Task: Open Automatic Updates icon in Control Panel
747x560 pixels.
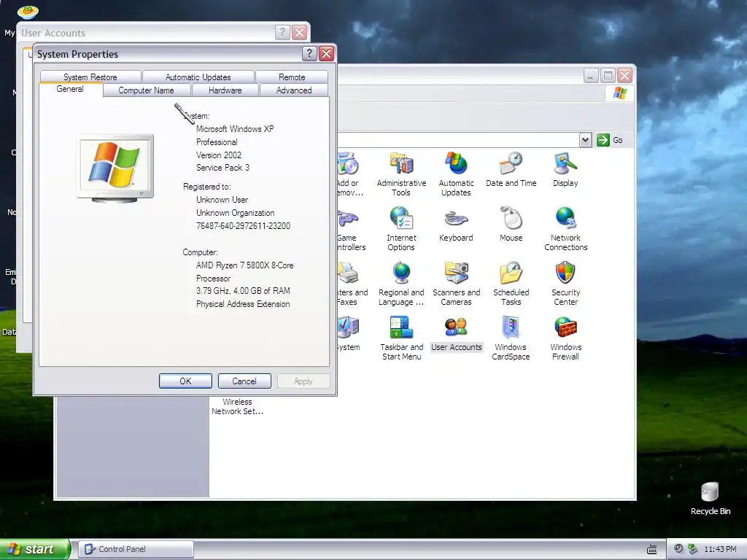Action: point(456,174)
